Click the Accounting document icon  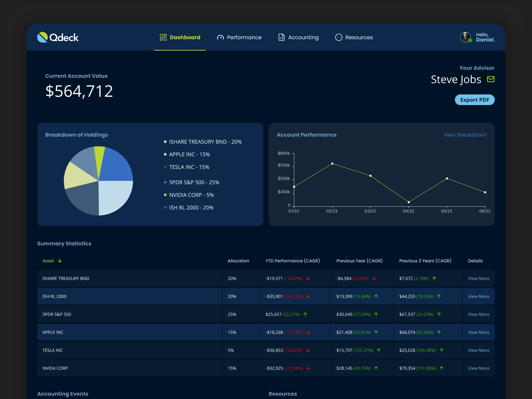click(281, 37)
